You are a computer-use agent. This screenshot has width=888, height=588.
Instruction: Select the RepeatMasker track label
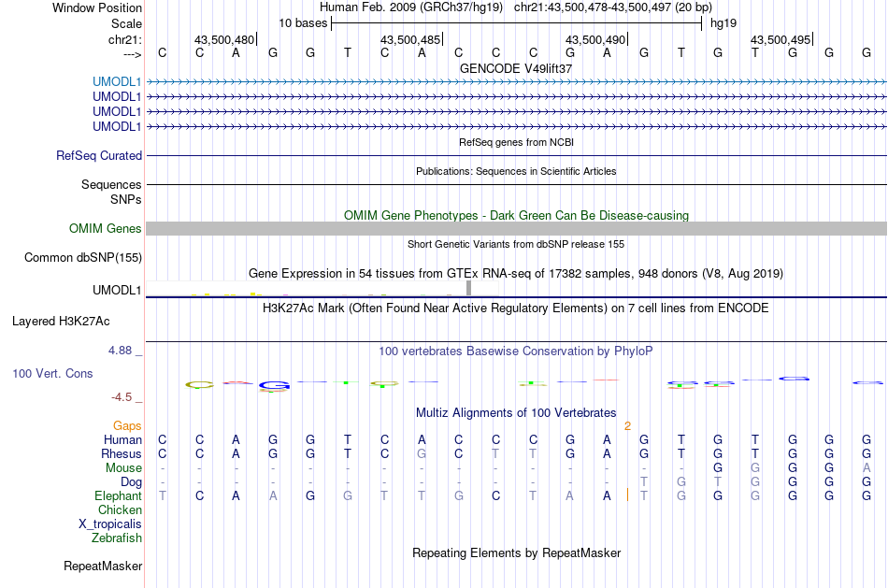103,566
